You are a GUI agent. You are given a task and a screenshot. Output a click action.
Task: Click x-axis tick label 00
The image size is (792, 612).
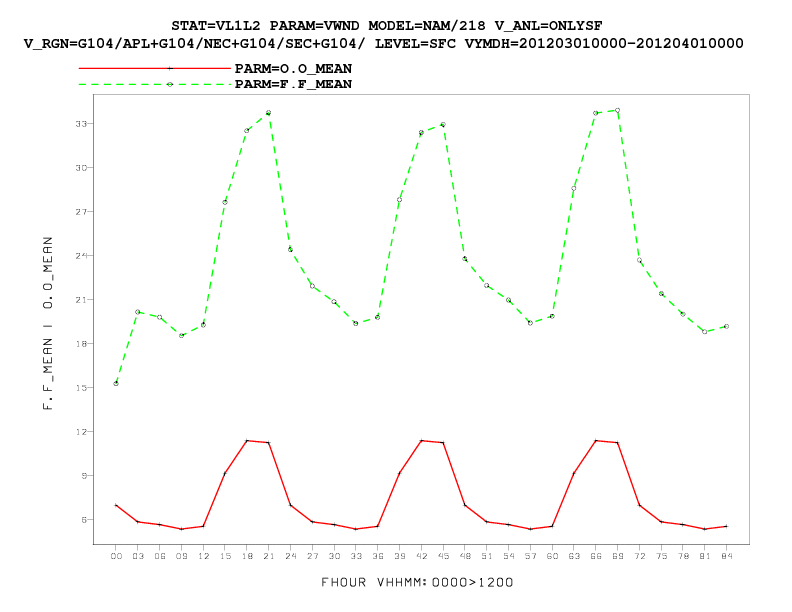(x=116, y=556)
